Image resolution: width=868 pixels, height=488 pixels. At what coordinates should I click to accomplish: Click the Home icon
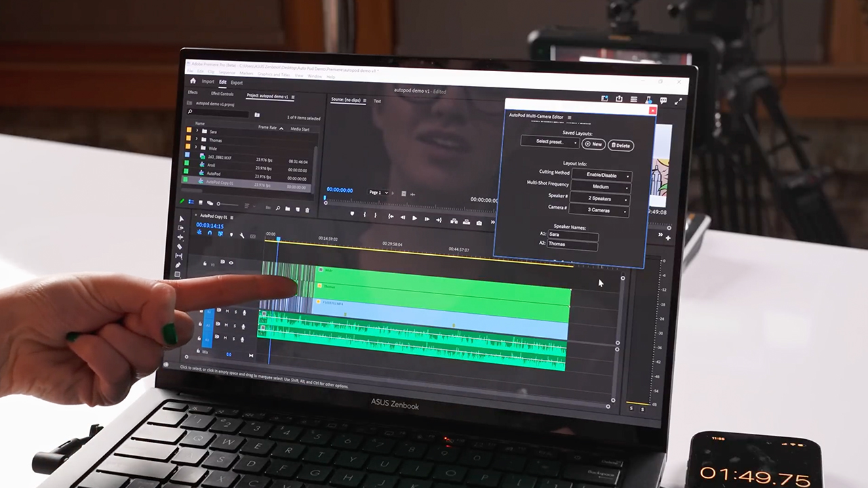(193, 81)
